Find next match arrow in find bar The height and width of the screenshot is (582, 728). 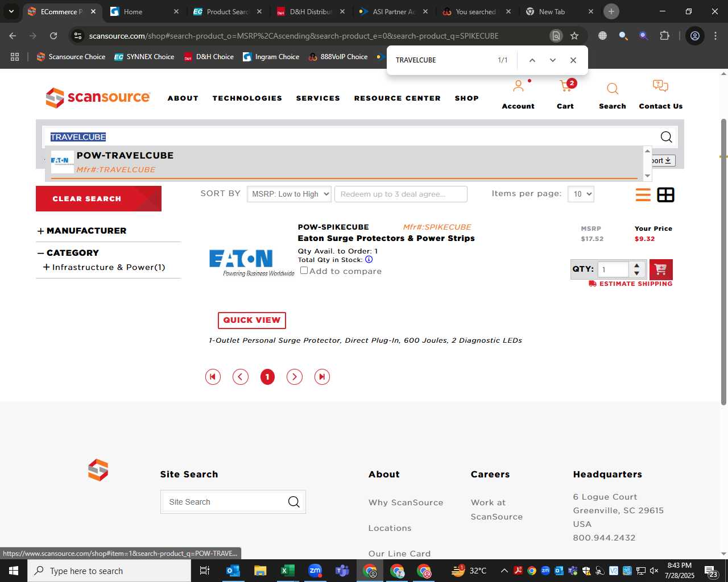[x=552, y=60]
